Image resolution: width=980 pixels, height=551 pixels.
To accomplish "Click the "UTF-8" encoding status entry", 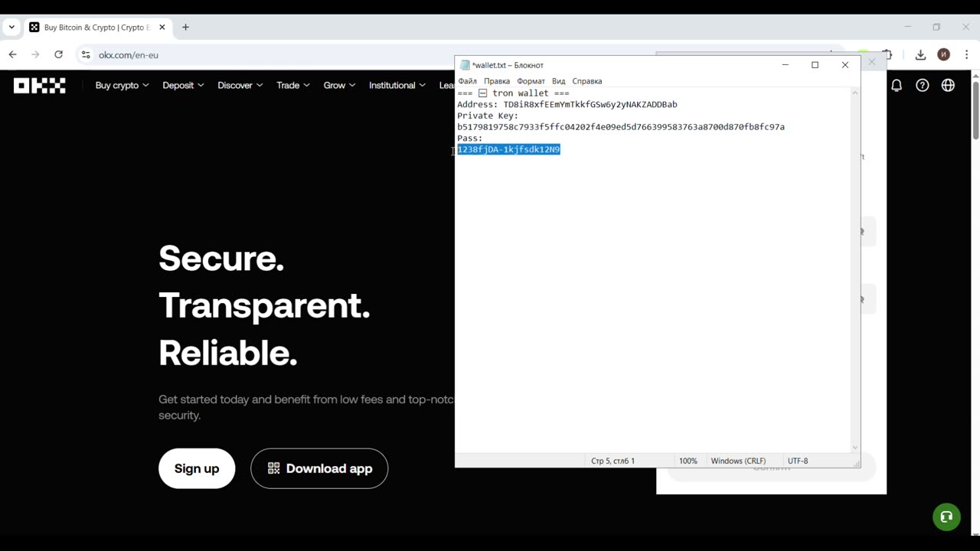I will tap(798, 461).
